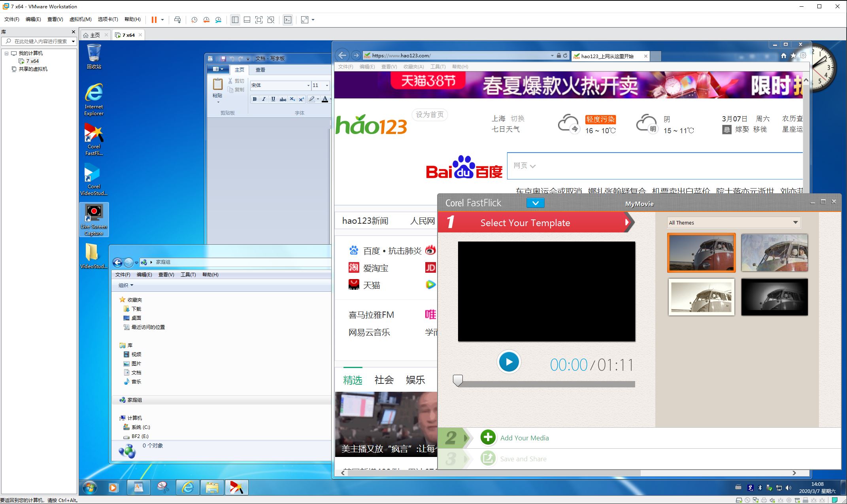The width and height of the screenshot is (847, 504).
Task: Collapse the 我的计算机 tree node
Action: 6,53
